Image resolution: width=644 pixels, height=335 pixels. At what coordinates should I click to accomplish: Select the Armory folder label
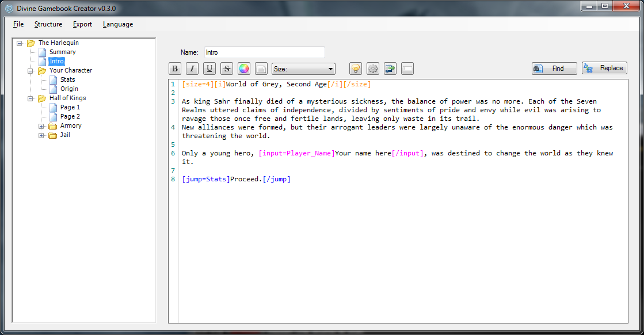[x=71, y=125]
